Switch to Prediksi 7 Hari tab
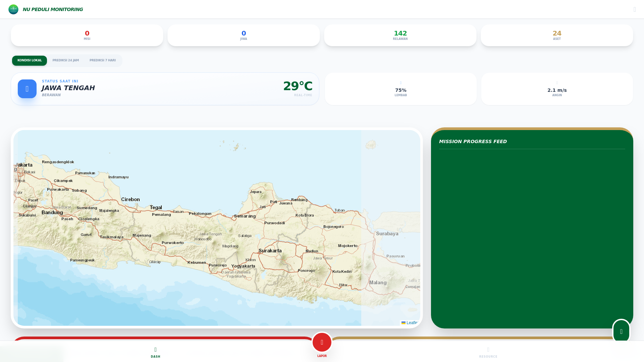Screen dimensions: 644x362 click(103, 61)
